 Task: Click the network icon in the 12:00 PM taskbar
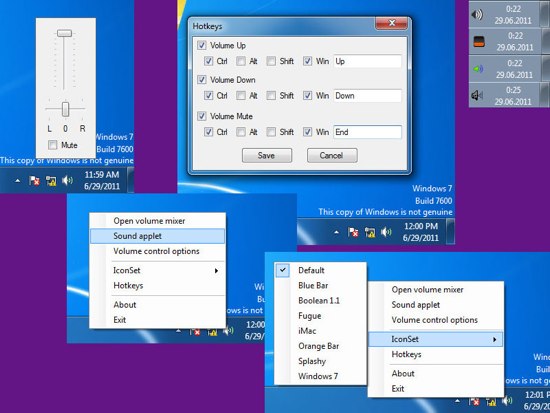pyautogui.click(x=370, y=232)
